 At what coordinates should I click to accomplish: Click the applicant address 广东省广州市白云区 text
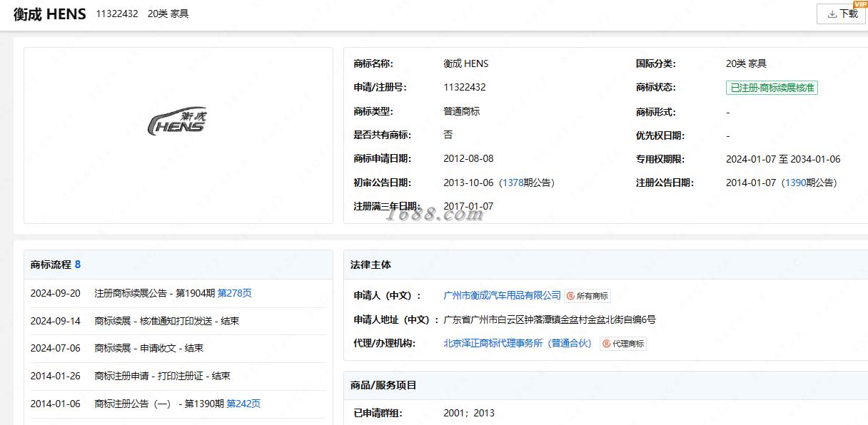(550, 319)
